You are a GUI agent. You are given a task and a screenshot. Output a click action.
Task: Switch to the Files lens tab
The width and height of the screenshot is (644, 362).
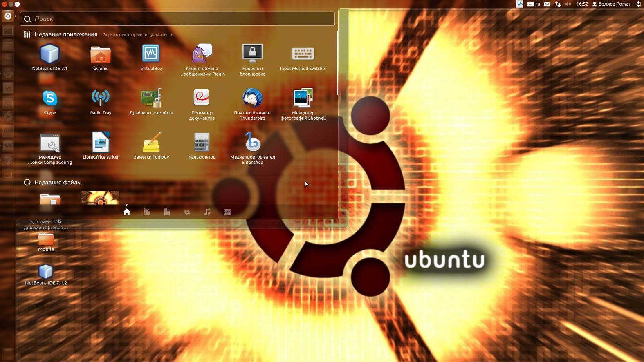(167, 212)
